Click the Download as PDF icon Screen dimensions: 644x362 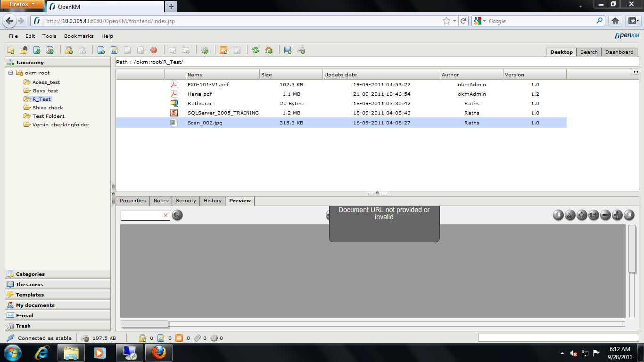[50, 50]
